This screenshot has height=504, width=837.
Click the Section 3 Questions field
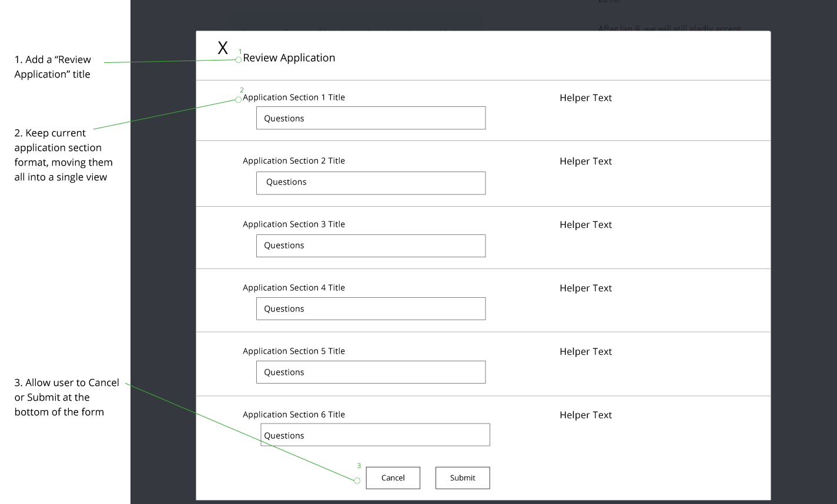click(x=371, y=246)
